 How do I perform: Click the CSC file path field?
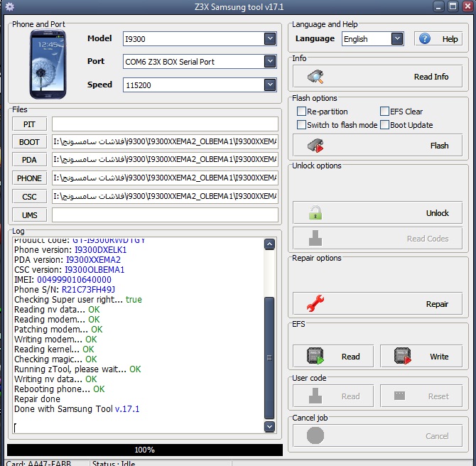[165, 197]
